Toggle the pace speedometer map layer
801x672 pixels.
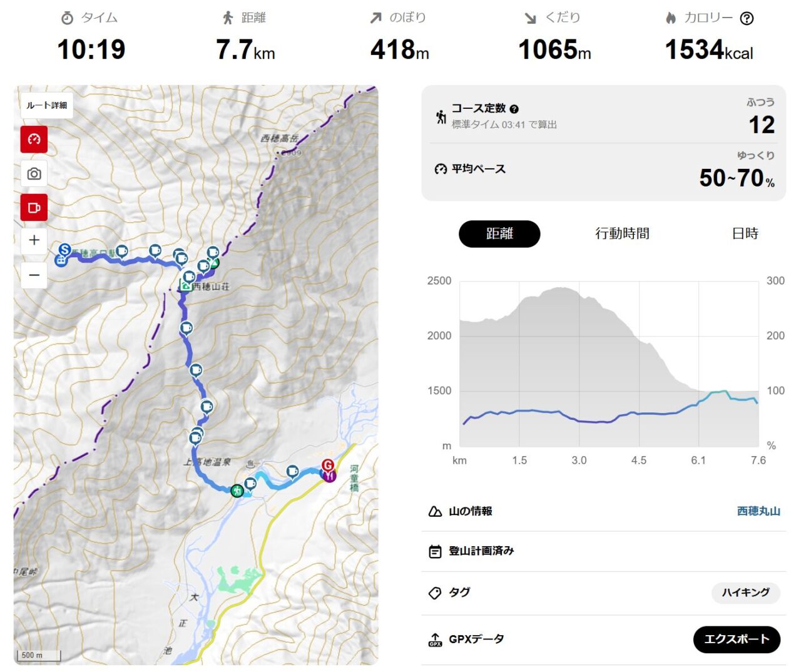(x=34, y=139)
